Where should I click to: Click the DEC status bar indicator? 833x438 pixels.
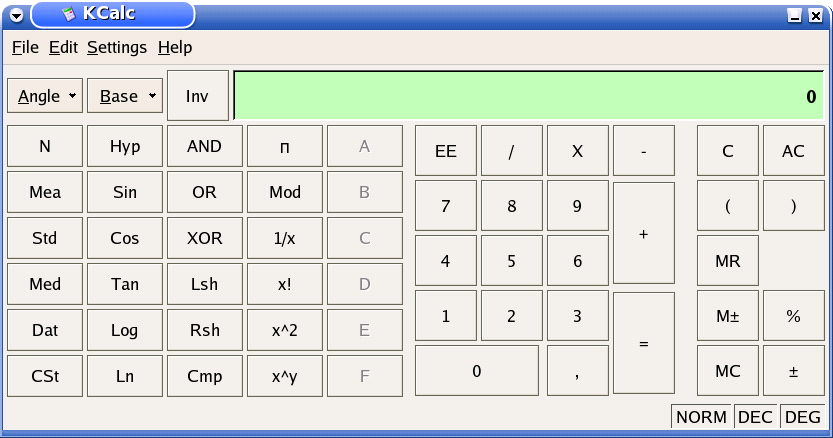coord(755,417)
